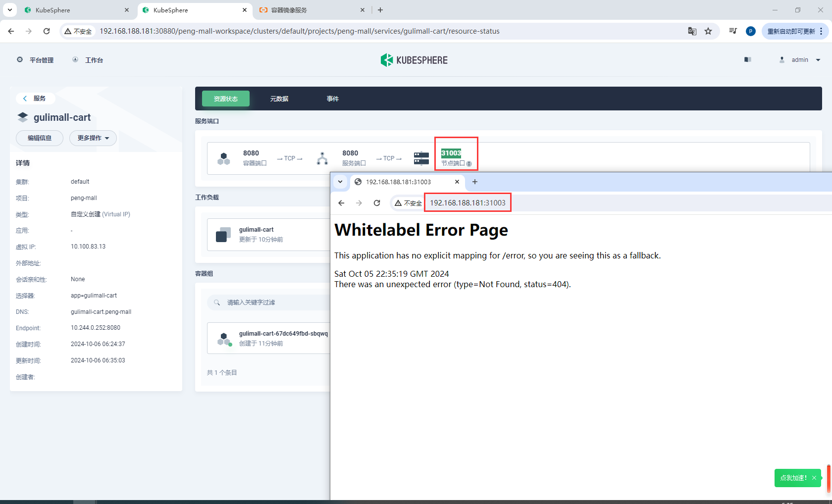
Task: Click popup browser 不安全 security warning
Action: (x=408, y=203)
